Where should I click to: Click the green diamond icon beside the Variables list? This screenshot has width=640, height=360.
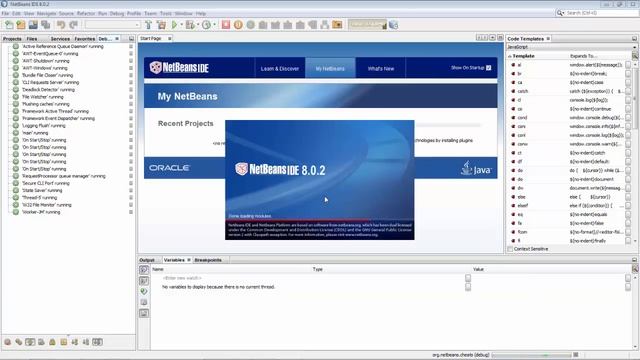(x=144, y=291)
